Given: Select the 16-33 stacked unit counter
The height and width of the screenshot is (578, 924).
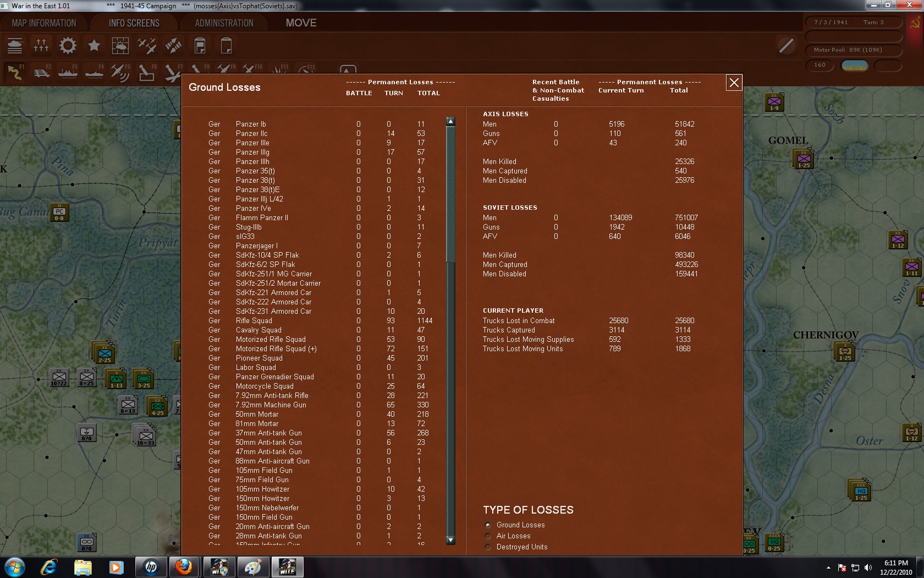Looking at the screenshot, I should pyautogui.click(x=145, y=435).
